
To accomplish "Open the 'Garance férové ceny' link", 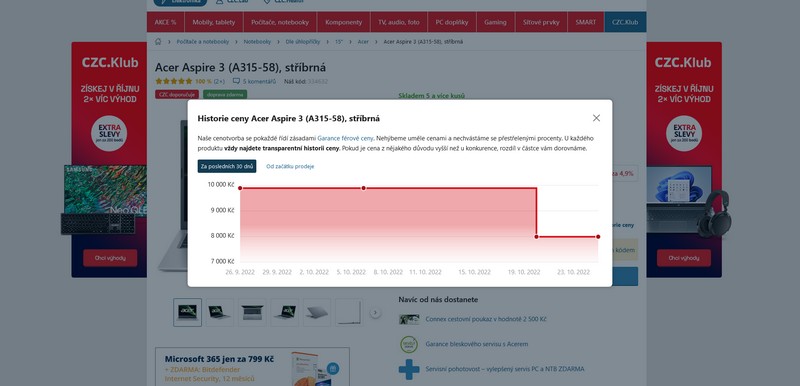I will coord(345,138).
